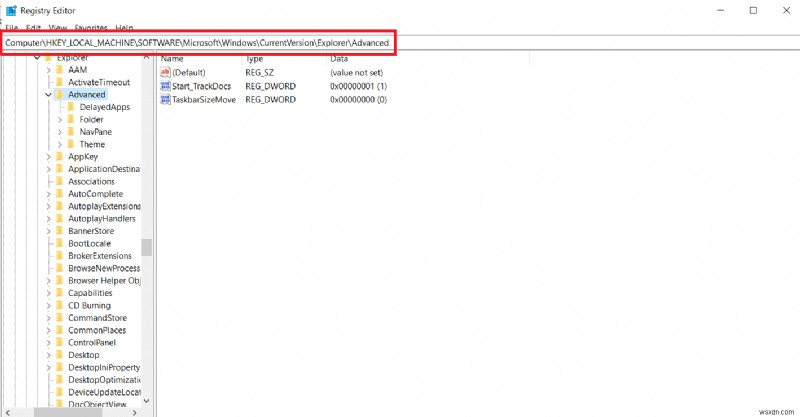The image size is (800, 417).
Task: Select the Browser Helper Obj key label
Action: pyautogui.click(x=105, y=280)
